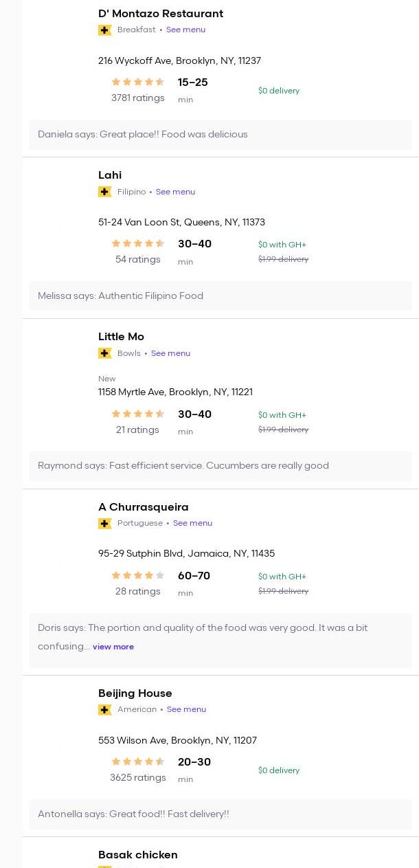Open the See menu link for Lahi
The image size is (419, 868).
(175, 192)
